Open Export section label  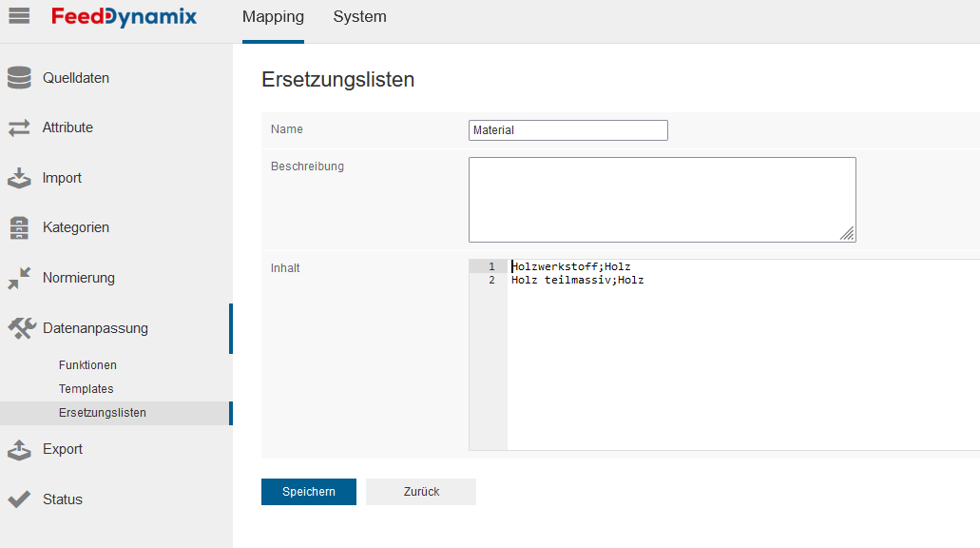click(63, 449)
